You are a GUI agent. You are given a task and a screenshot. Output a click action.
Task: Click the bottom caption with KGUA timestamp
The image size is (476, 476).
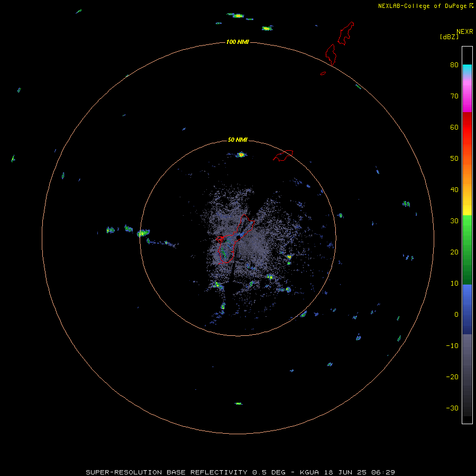coord(240,472)
